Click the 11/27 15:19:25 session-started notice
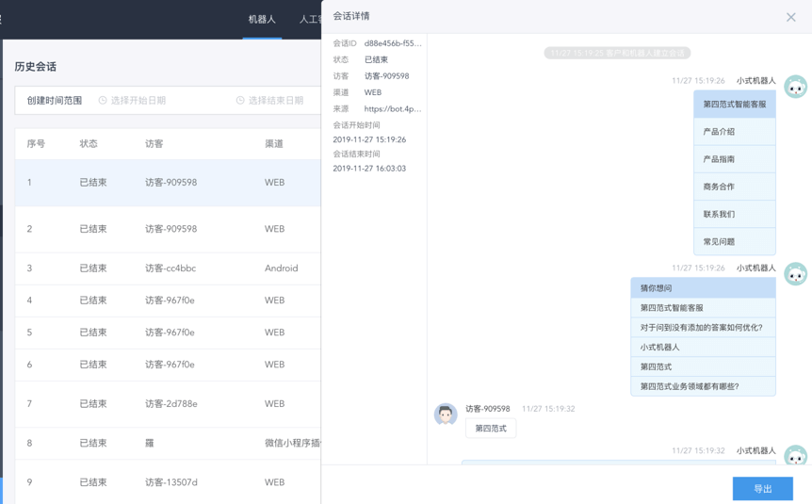Viewport: 812px width, 504px height. pos(617,53)
